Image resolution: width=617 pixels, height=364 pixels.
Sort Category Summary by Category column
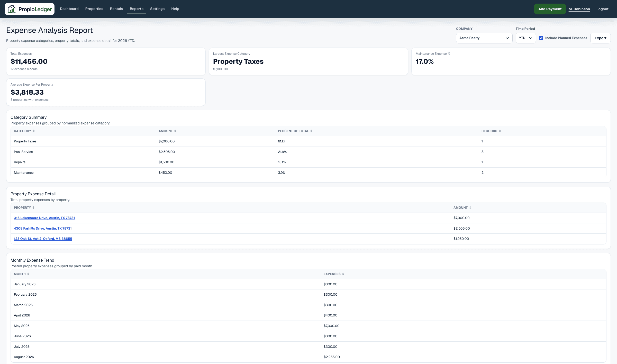[x=24, y=131]
